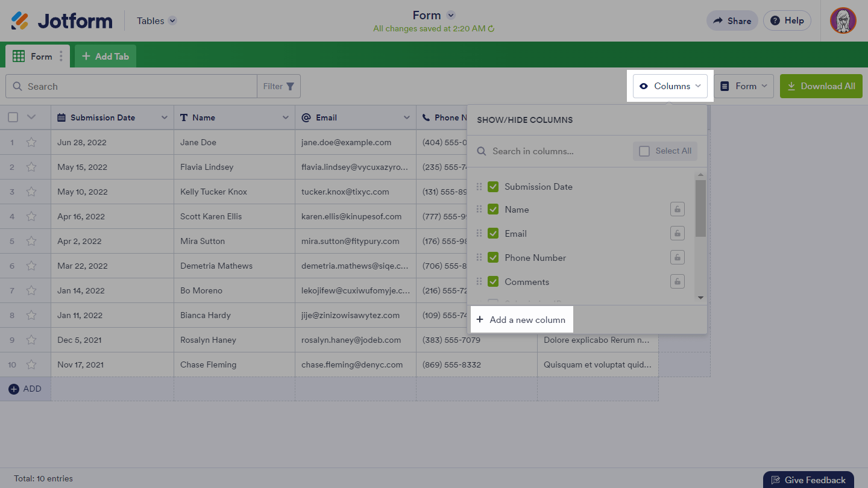Open the Name column header menu
Viewport: 868px width, 488px height.
pos(286,117)
